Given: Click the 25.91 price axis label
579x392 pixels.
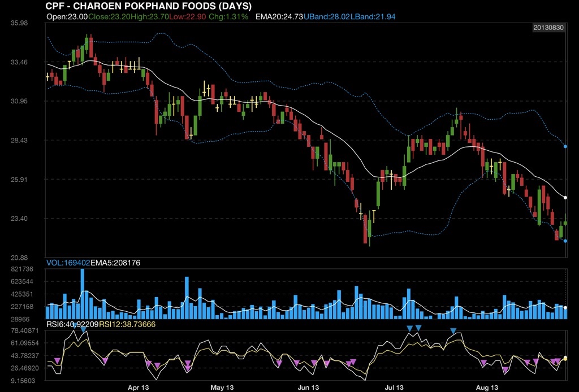Looking at the screenshot, I should point(19,179).
